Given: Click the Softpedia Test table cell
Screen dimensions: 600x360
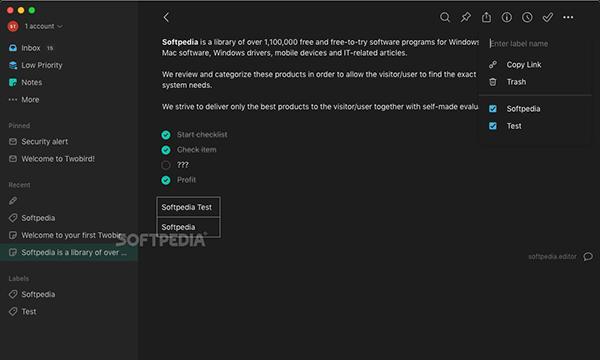Looking at the screenshot, I should click(188, 207).
